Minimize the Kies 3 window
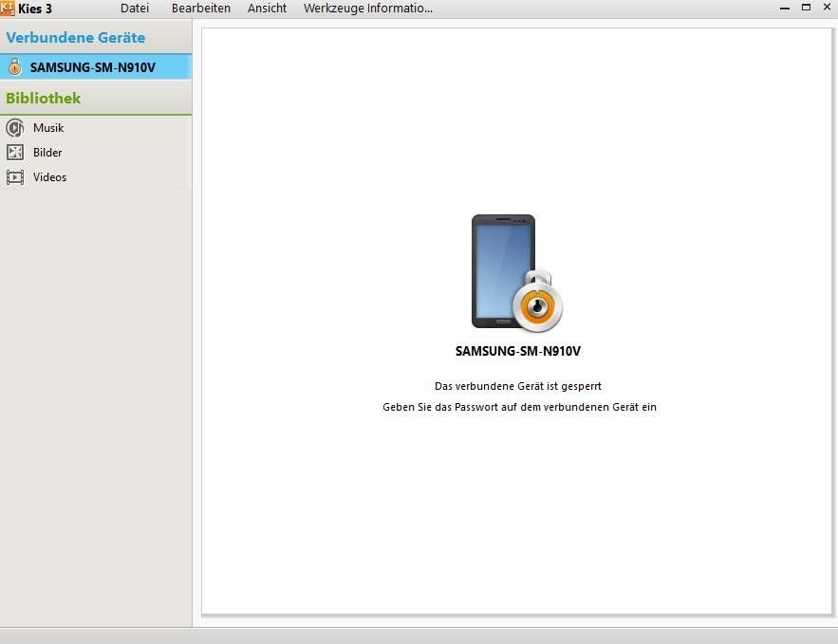This screenshot has width=838, height=644. tap(785, 8)
